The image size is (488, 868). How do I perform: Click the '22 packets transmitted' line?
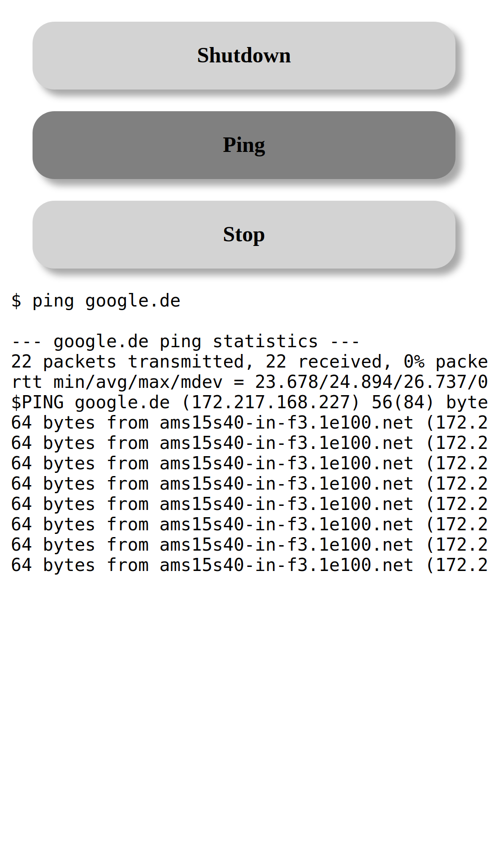(x=244, y=362)
